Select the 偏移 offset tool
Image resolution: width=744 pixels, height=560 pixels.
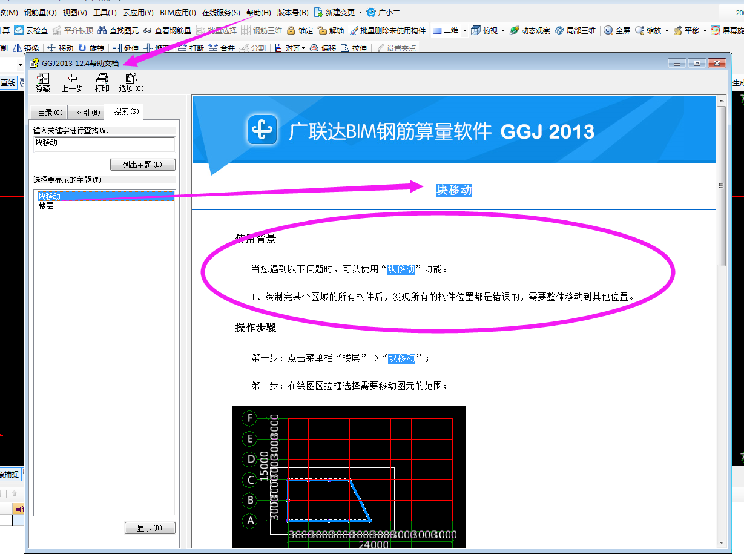pyautogui.click(x=323, y=48)
